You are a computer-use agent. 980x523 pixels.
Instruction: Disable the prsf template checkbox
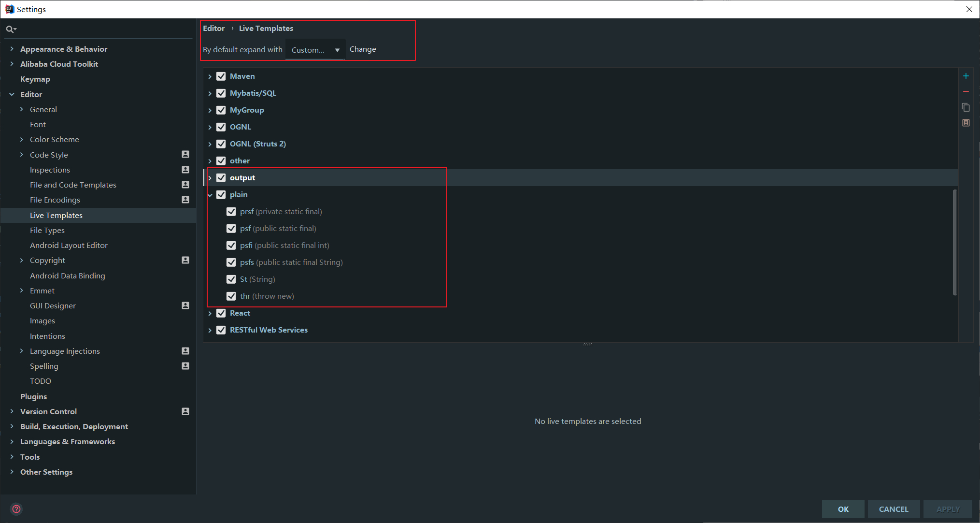[231, 212]
